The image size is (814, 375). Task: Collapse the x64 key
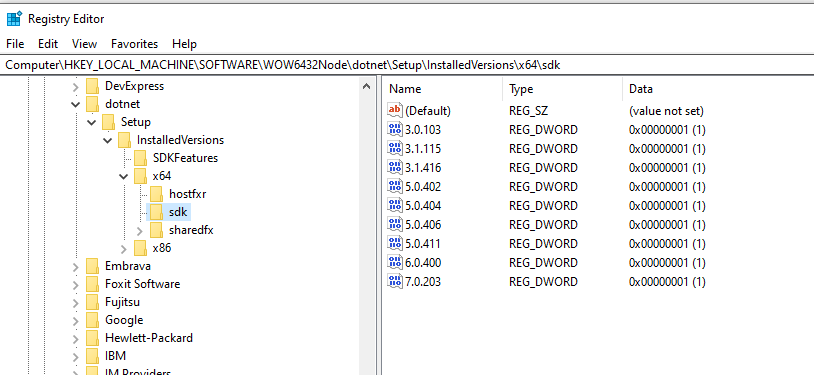[x=124, y=177]
